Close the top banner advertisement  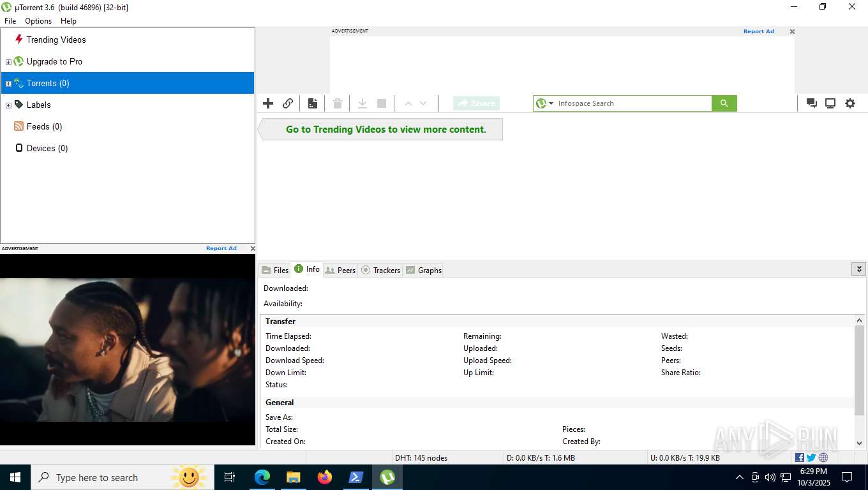[792, 31]
